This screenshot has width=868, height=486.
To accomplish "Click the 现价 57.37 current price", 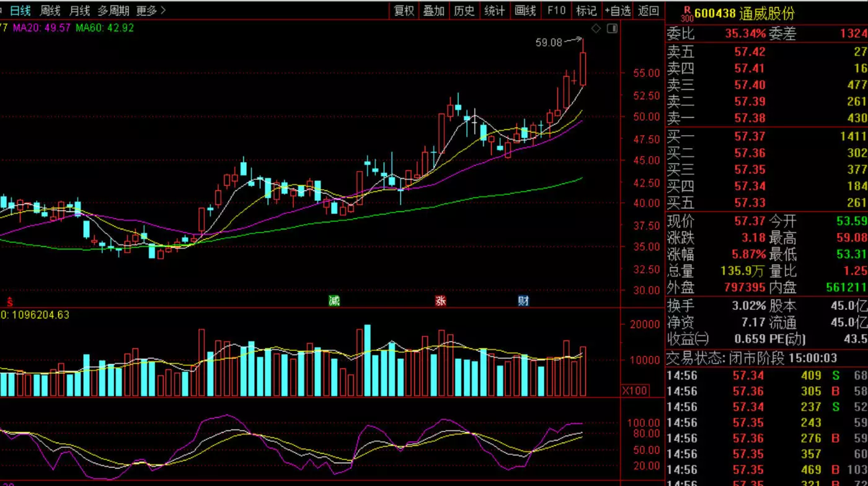I will point(750,221).
